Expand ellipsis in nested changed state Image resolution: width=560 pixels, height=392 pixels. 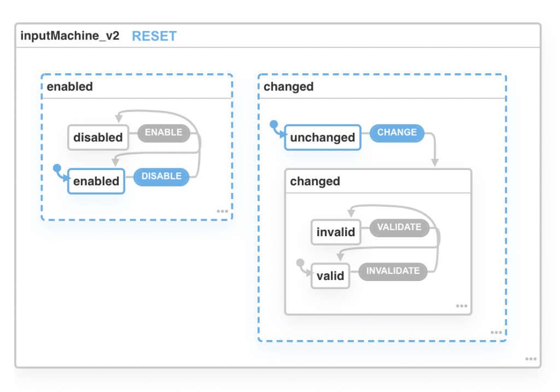click(462, 306)
